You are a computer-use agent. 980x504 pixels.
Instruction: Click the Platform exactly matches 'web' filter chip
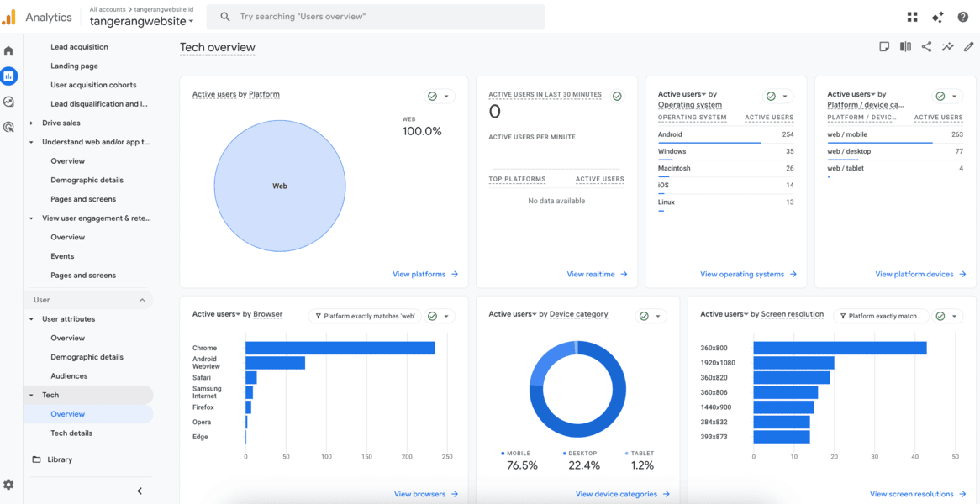[366, 316]
